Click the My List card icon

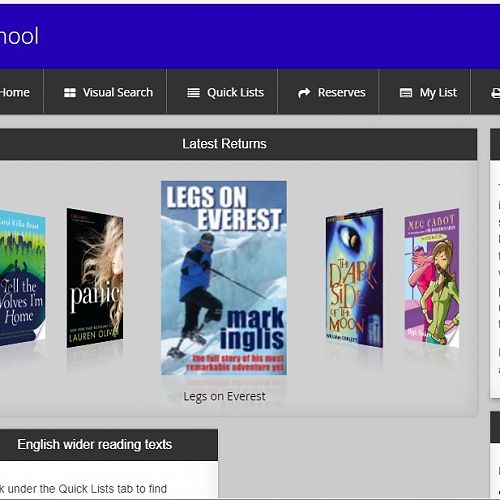406,93
